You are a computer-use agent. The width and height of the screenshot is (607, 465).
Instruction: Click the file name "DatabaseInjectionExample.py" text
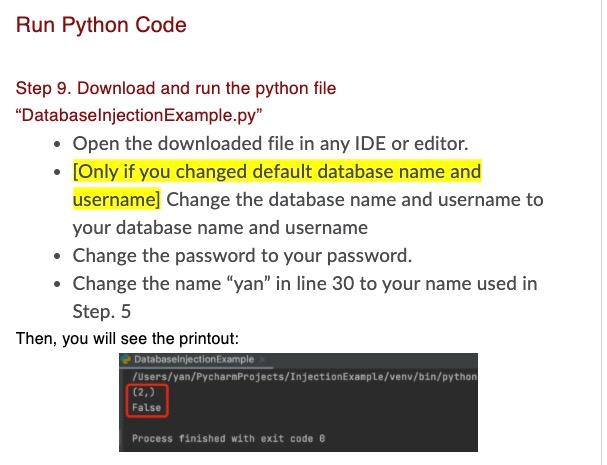pyautogui.click(x=139, y=115)
